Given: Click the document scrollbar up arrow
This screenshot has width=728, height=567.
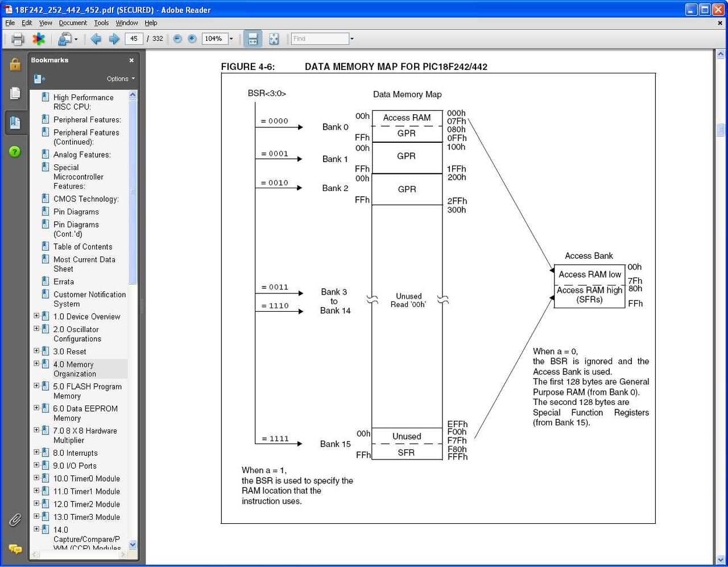Looking at the screenshot, I should pyautogui.click(x=720, y=54).
